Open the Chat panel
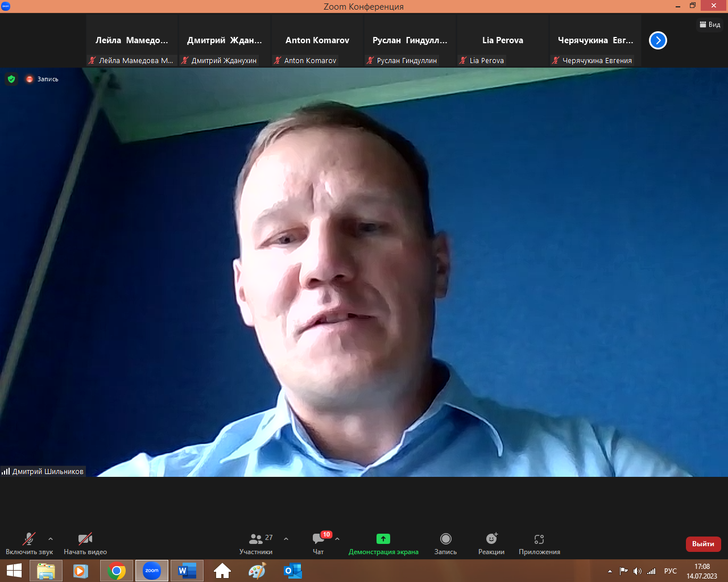 tap(318, 543)
